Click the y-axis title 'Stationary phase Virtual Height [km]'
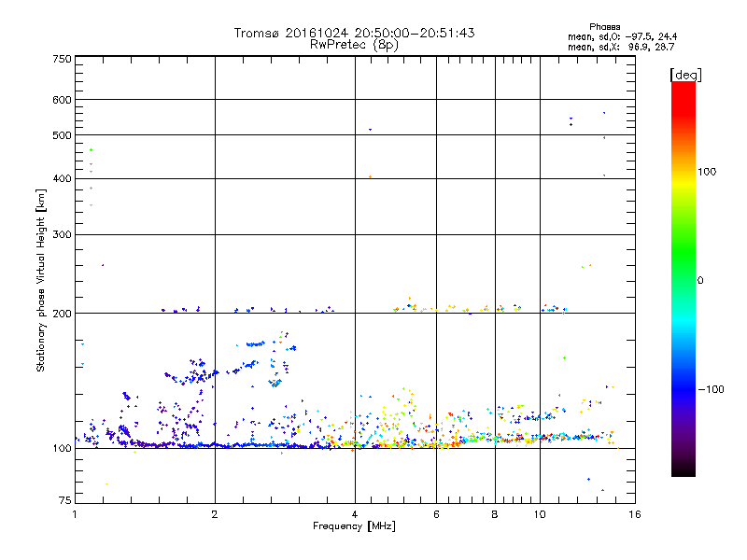 [x=40, y=280]
